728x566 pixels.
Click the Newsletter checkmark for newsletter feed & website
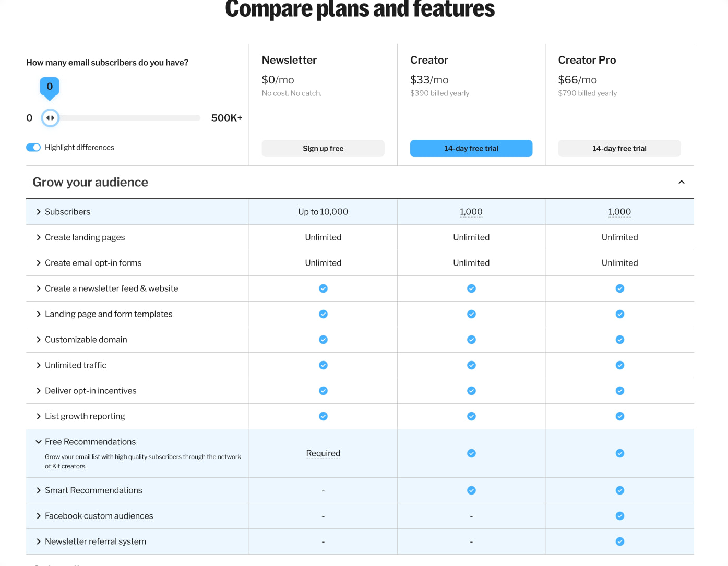tap(323, 288)
